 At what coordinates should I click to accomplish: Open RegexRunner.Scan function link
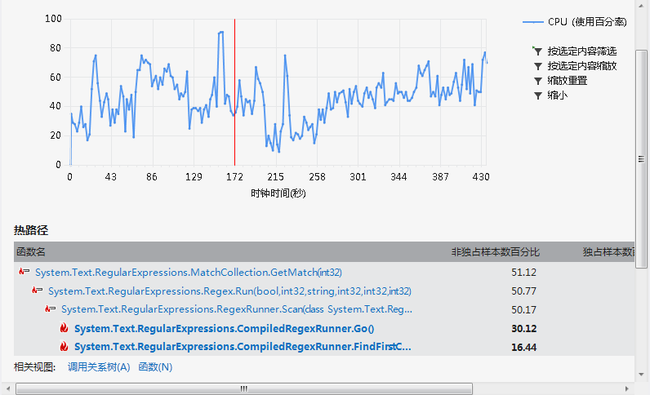237,309
